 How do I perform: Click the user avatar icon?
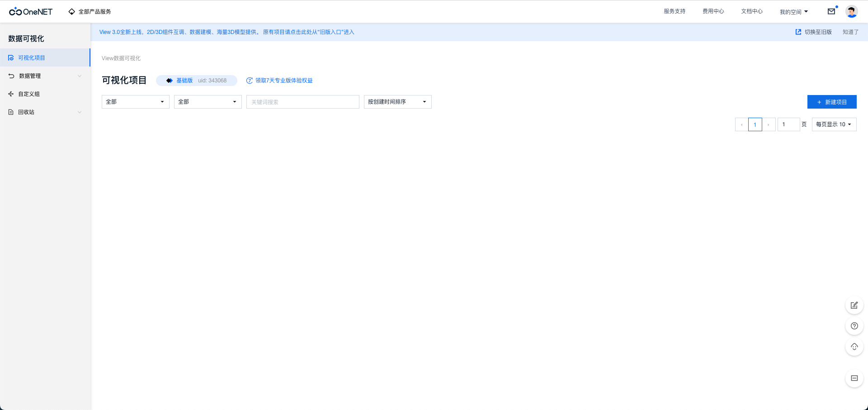pyautogui.click(x=851, y=12)
